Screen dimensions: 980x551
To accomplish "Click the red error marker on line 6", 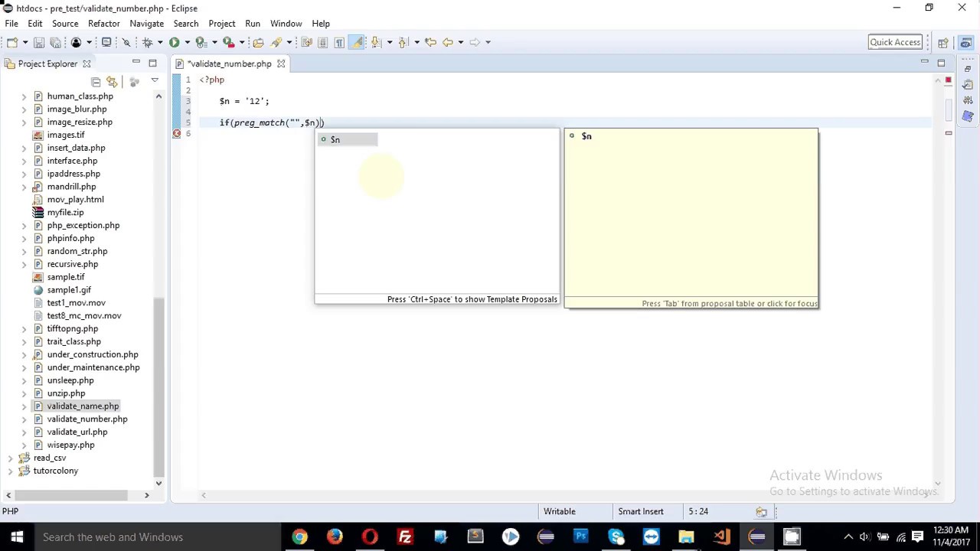I will [176, 133].
